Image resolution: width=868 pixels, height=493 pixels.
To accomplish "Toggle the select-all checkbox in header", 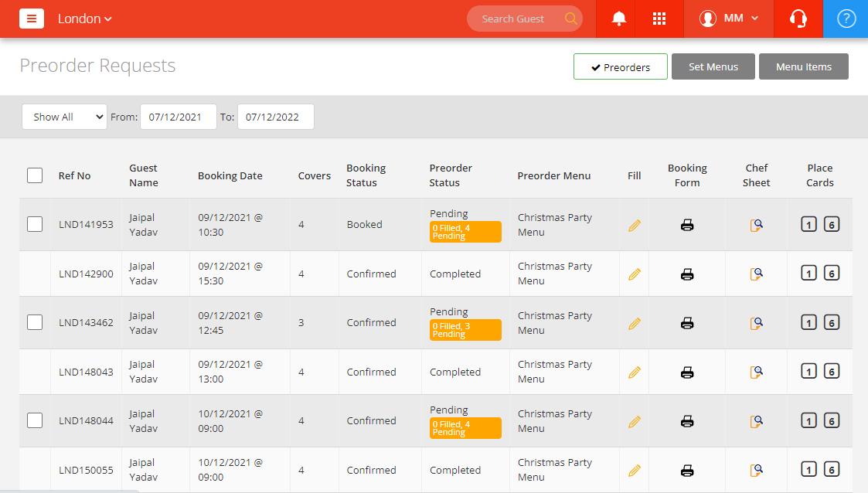I will click(x=35, y=175).
